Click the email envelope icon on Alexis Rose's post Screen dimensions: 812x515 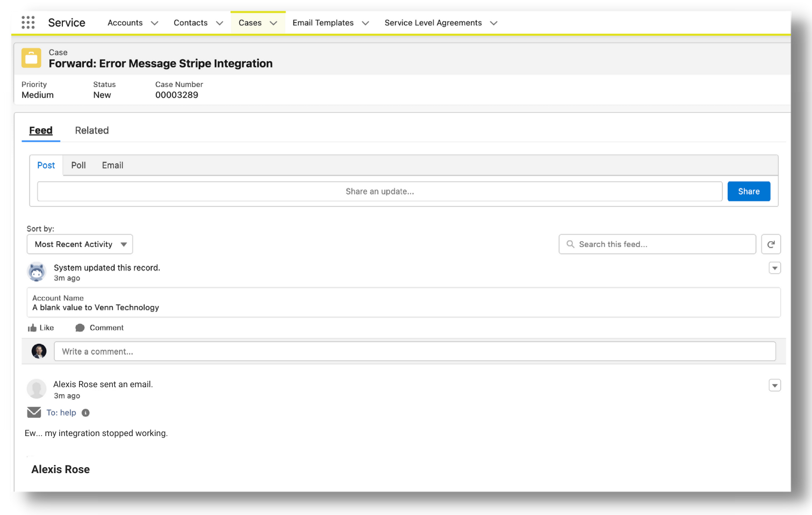34,412
